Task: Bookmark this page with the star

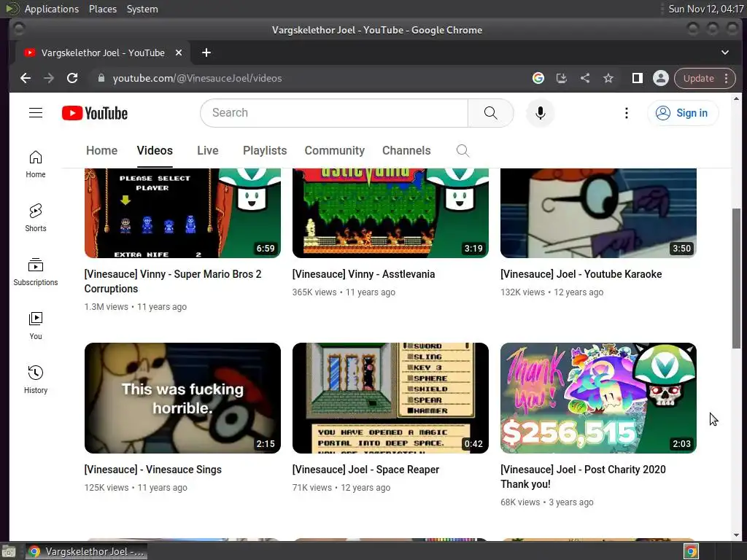Action: coord(608,78)
